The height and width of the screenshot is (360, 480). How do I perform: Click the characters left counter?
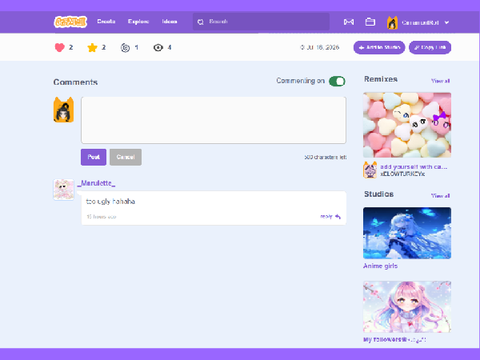[325, 157]
